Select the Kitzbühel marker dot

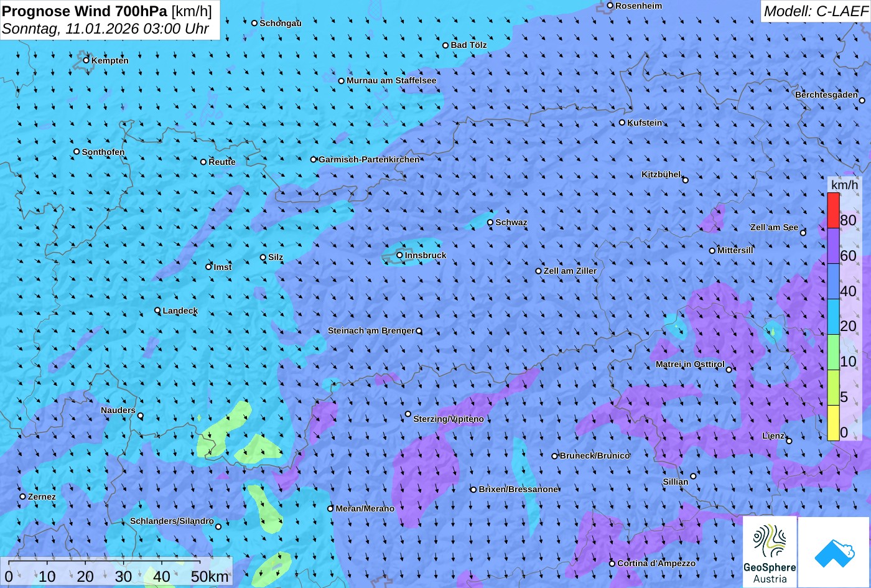tap(686, 180)
